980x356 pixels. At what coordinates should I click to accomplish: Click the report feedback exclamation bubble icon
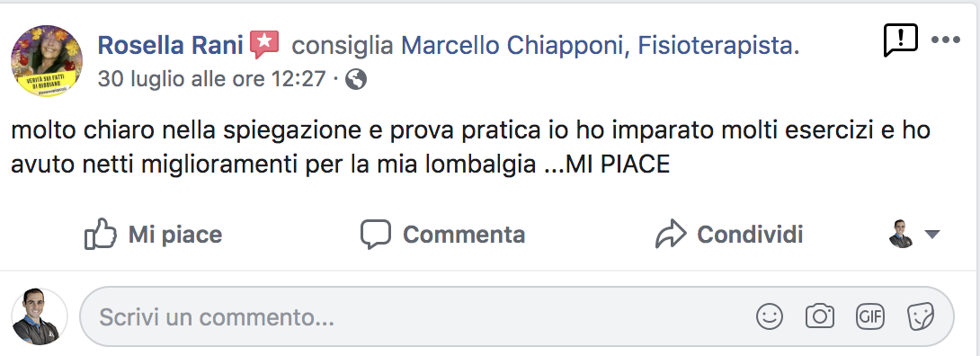[x=901, y=40]
